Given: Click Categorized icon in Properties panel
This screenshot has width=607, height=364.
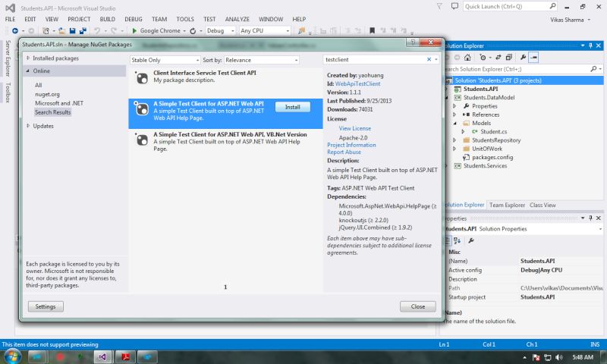Looking at the screenshot, I should coord(448,240).
